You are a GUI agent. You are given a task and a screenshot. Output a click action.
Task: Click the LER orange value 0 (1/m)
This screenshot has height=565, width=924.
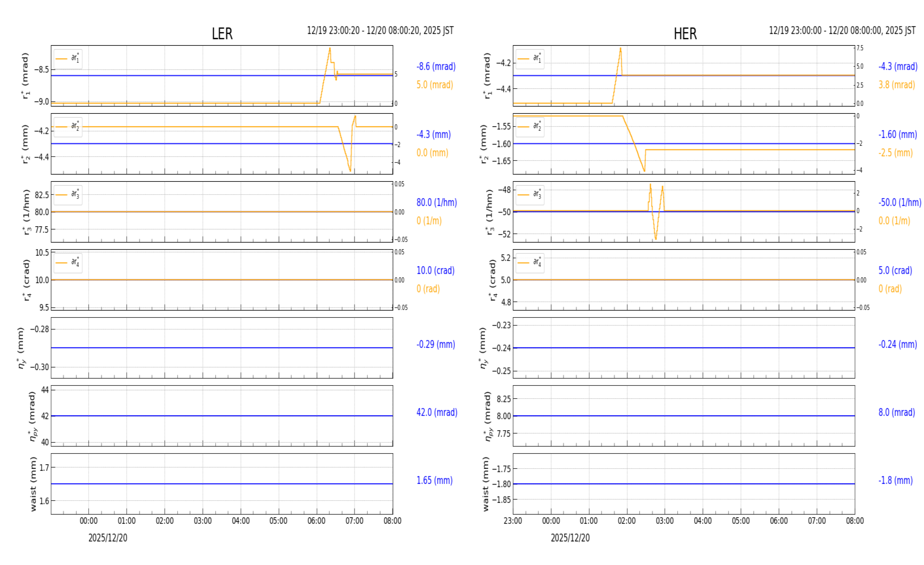[429, 221]
